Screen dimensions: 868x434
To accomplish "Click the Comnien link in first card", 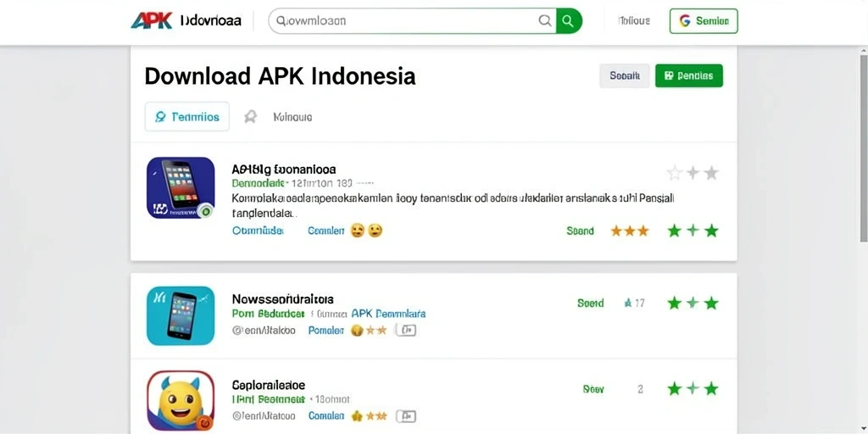I will point(326,231).
